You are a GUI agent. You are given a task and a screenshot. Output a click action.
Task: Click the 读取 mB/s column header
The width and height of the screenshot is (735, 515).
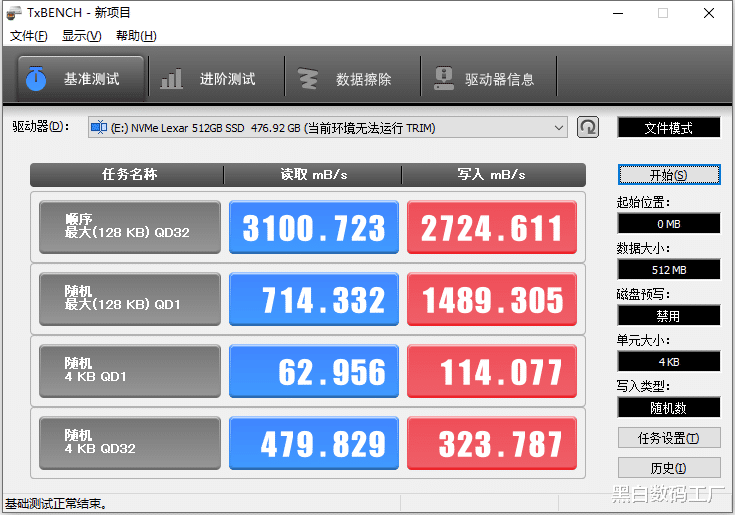(313, 175)
